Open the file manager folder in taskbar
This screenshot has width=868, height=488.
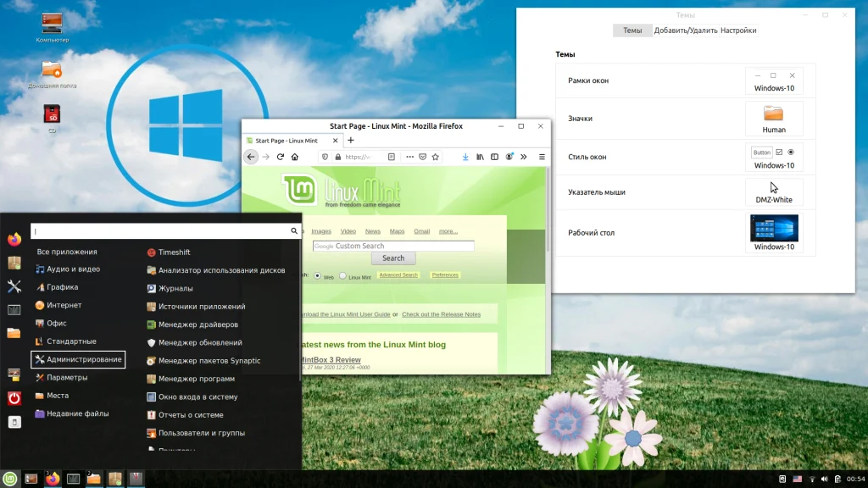93,479
